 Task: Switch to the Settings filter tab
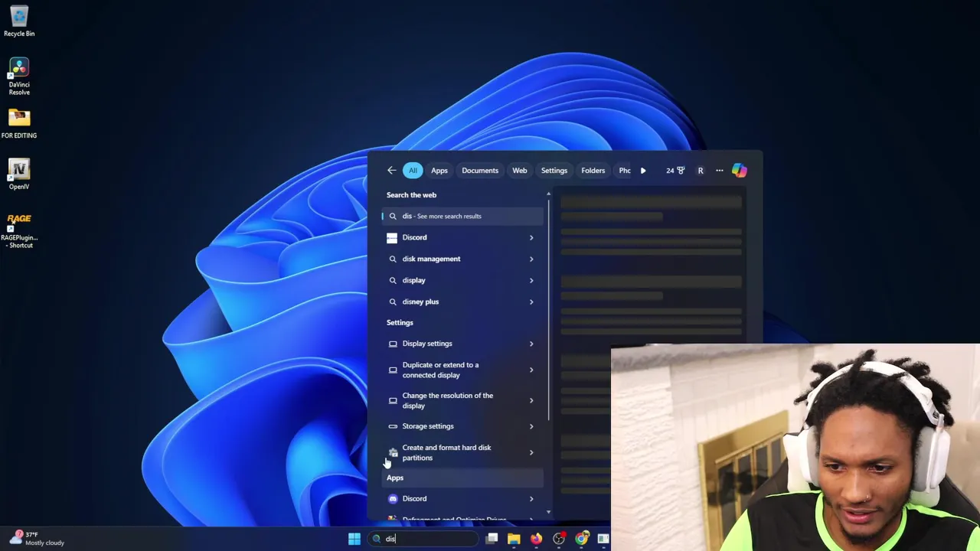point(554,171)
